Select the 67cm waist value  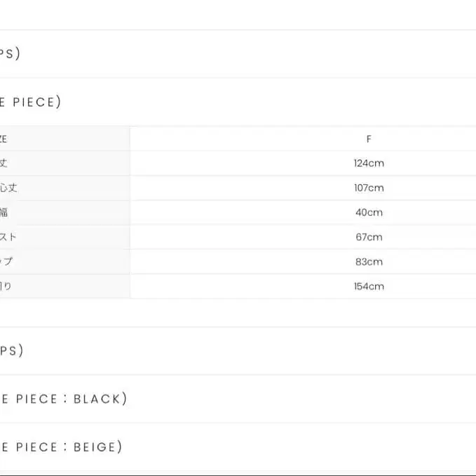[x=369, y=237]
